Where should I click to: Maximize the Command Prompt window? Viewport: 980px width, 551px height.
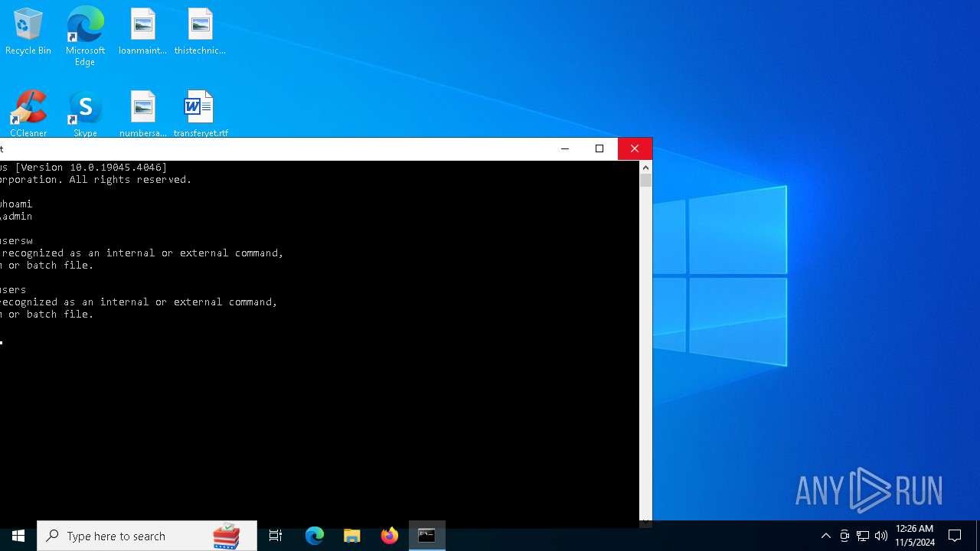[x=599, y=148]
